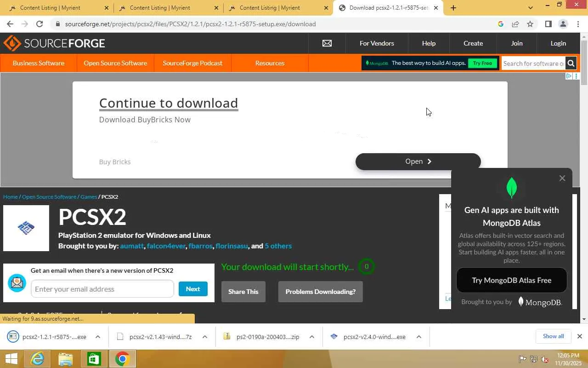The height and width of the screenshot is (368, 588).
Task: Click the AdChoices icon on the banner ad
Action: [x=569, y=76]
